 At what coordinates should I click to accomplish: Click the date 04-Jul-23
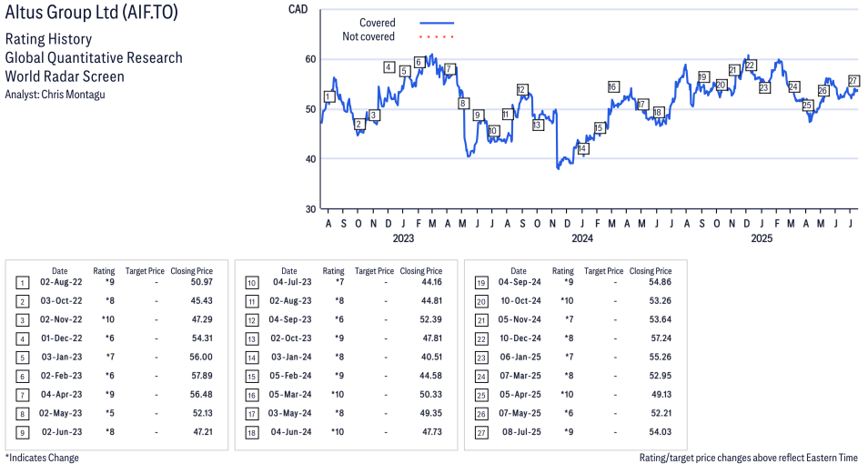pos(292,282)
